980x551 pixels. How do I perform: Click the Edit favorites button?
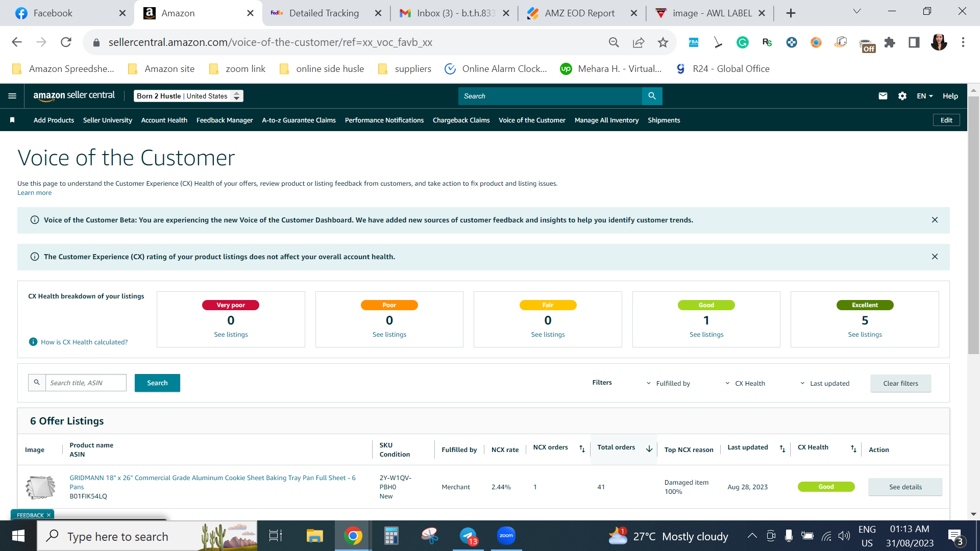[946, 120]
